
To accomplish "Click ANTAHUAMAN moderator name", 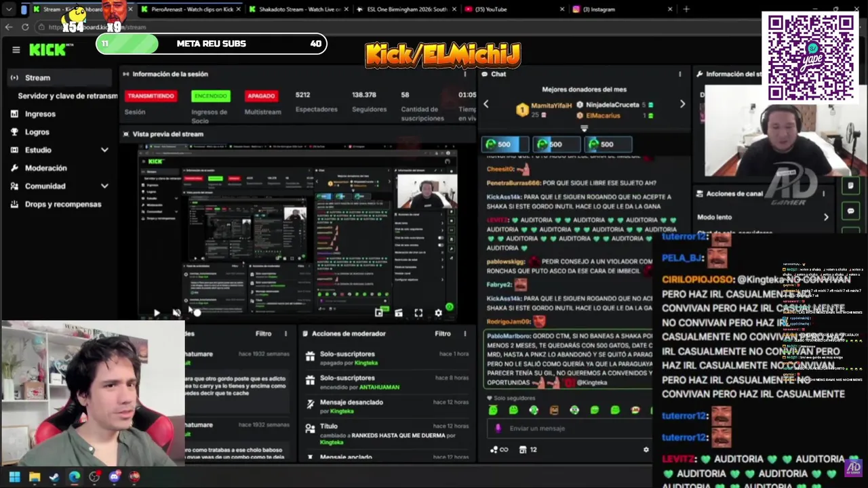I will coord(378,387).
